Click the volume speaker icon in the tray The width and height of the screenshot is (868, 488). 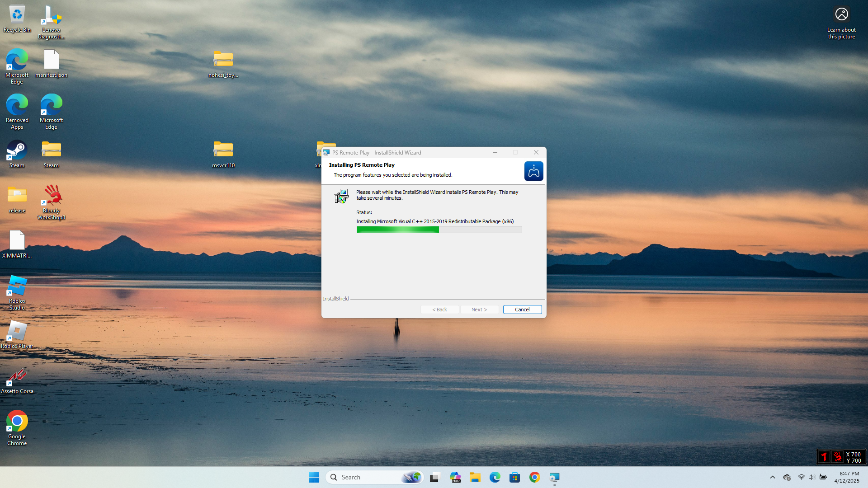click(811, 477)
